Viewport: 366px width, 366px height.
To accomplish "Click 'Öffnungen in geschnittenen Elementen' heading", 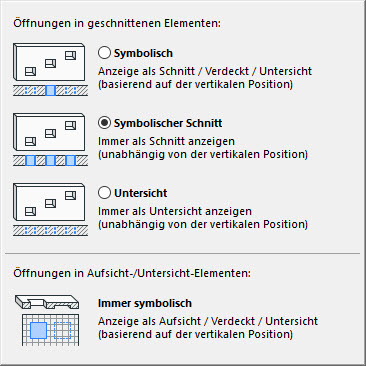I will click(117, 23).
